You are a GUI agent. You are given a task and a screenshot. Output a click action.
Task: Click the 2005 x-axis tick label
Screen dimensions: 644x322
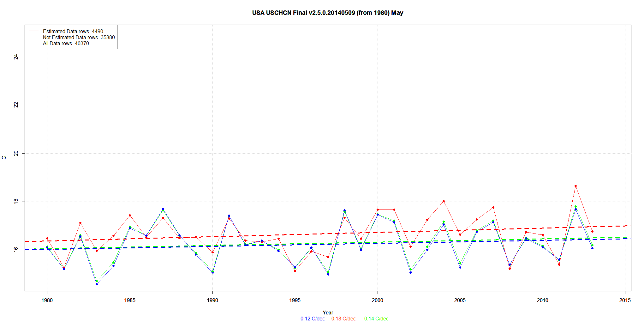(460, 300)
